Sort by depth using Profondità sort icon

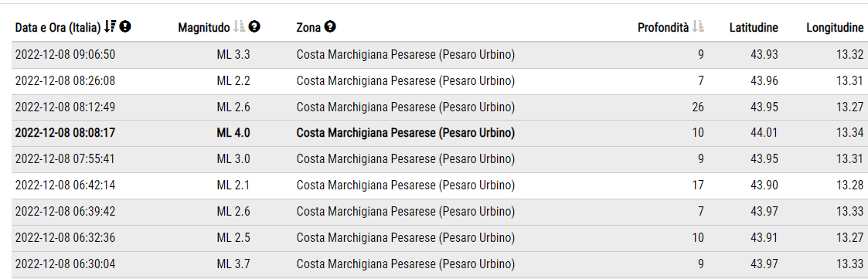[x=698, y=26]
